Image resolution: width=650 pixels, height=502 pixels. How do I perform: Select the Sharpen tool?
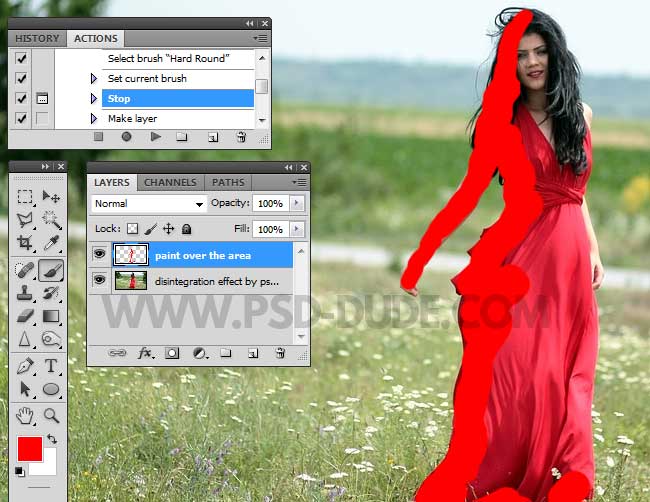pyautogui.click(x=25, y=340)
